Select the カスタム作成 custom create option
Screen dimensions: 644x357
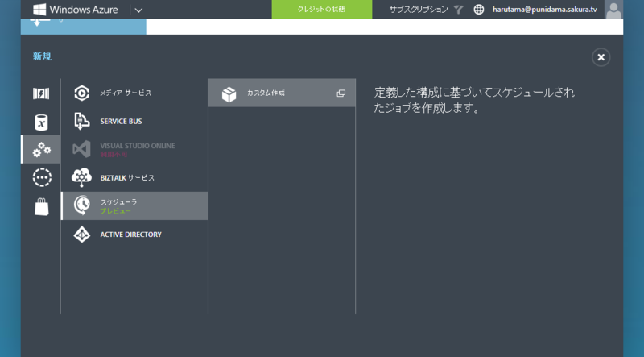[282, 93]
